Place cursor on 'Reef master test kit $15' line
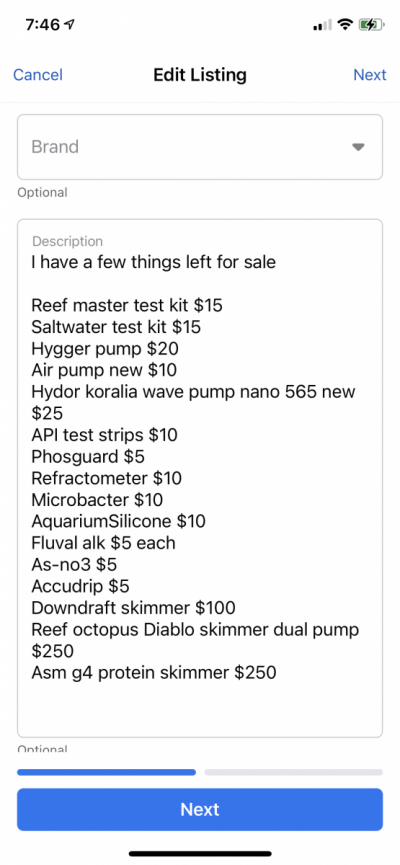 click(x=127, y=305)
